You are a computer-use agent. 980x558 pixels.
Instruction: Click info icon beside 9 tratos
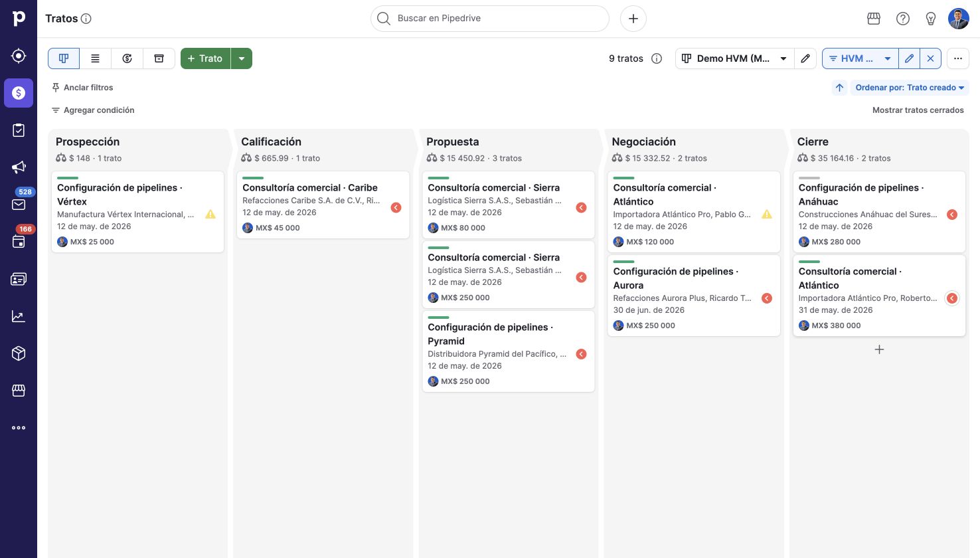pos(657,58)
